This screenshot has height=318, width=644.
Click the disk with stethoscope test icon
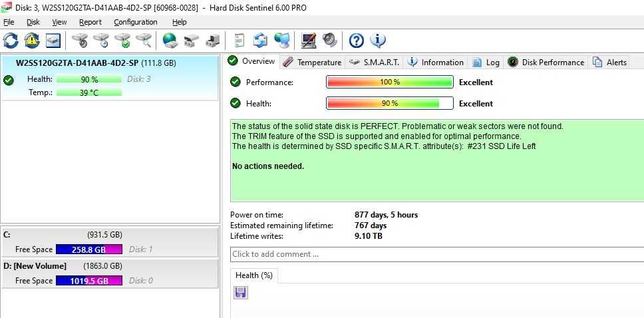point(80,41)
